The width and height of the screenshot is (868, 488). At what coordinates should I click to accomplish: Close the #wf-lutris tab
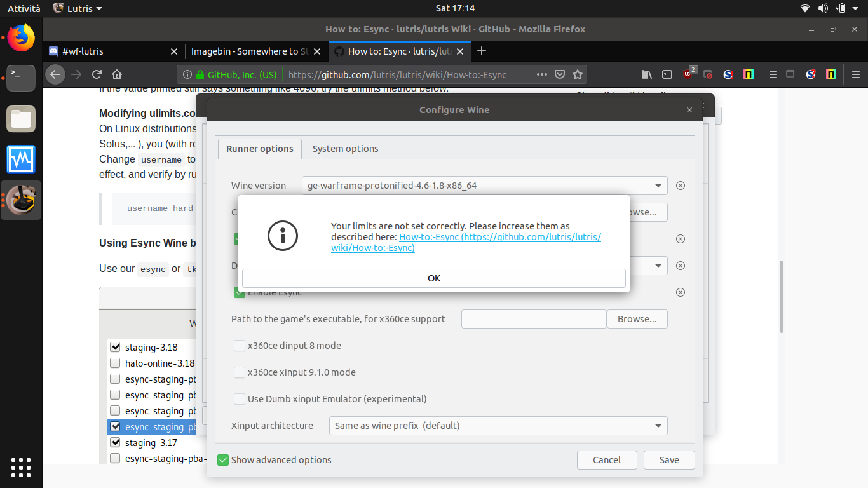point(174,51)
